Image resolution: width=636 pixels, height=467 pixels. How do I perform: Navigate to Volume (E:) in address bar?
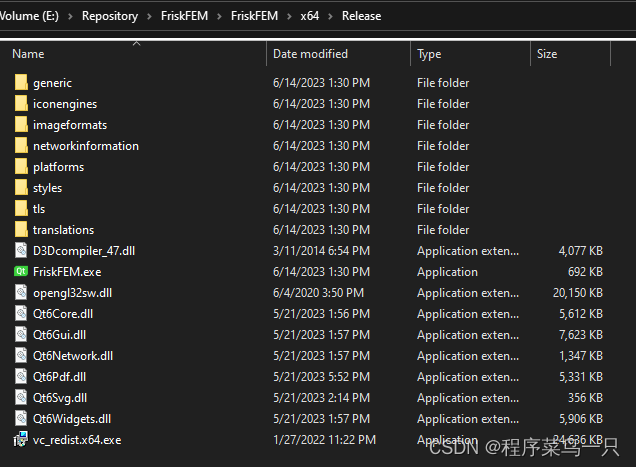[29, 16]
